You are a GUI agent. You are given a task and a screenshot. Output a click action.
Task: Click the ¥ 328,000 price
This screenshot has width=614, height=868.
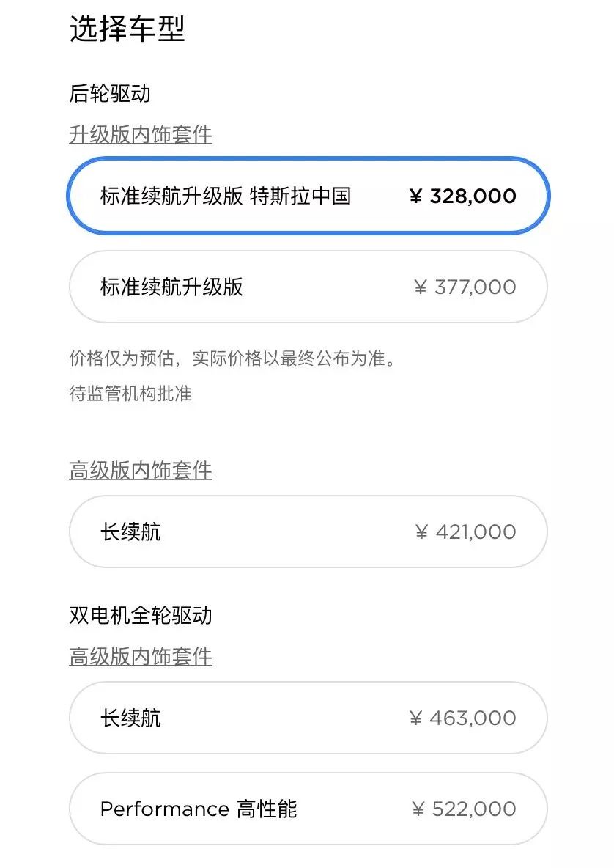click(x=462, y=196)
